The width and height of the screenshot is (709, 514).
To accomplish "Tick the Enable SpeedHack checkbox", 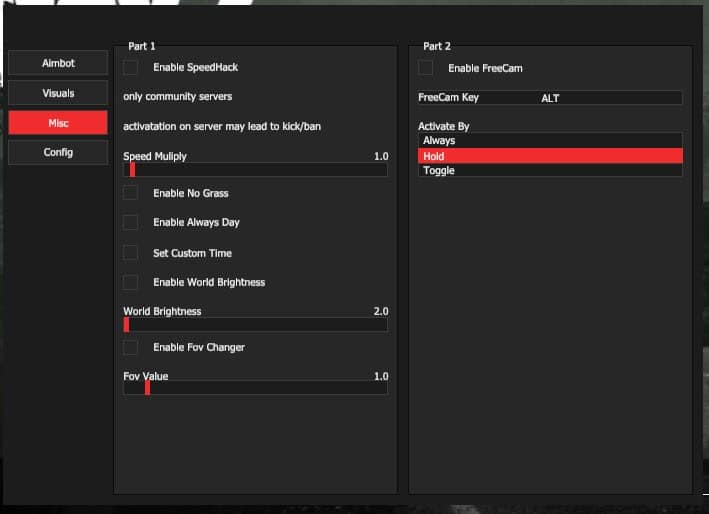I will (131, 67).
